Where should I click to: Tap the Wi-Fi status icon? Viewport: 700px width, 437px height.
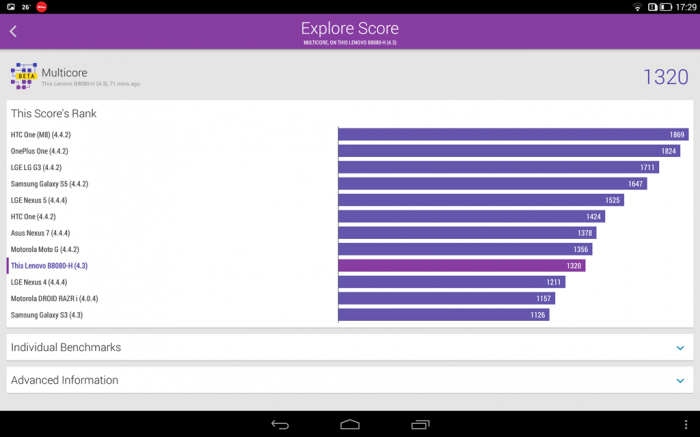637,7
